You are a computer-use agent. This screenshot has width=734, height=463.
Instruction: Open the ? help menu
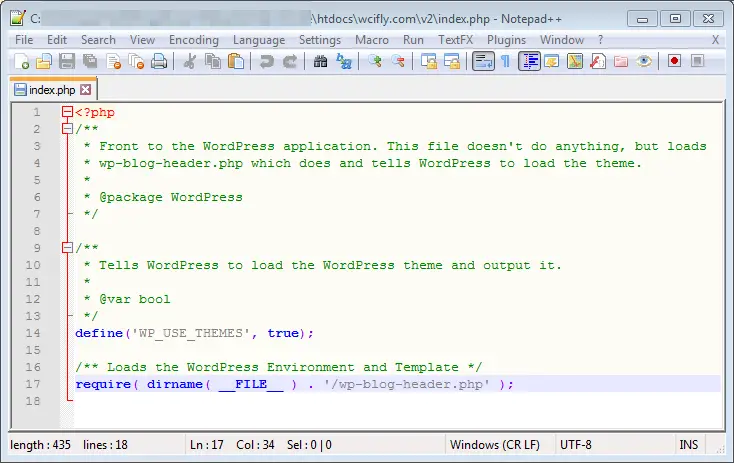(x=601, y=40)
